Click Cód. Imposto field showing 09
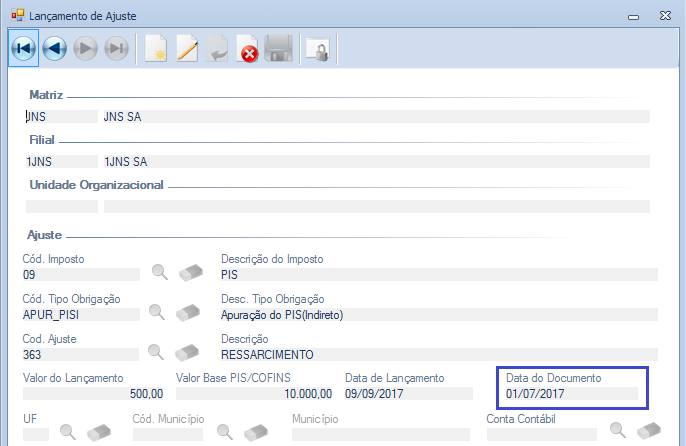This screenshot has height=446, width=686. [x=81, y=274]
